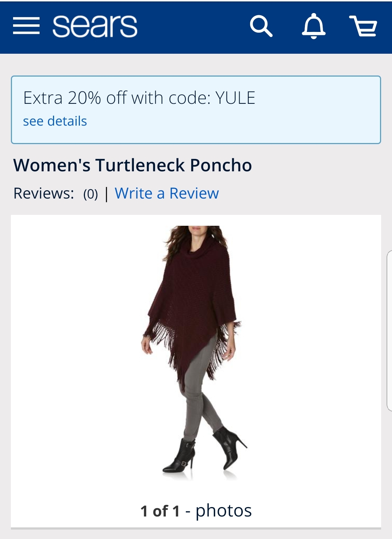Pull out the side tab on right edge
This screenshot has width=392, height=539.
pos(389,331)
